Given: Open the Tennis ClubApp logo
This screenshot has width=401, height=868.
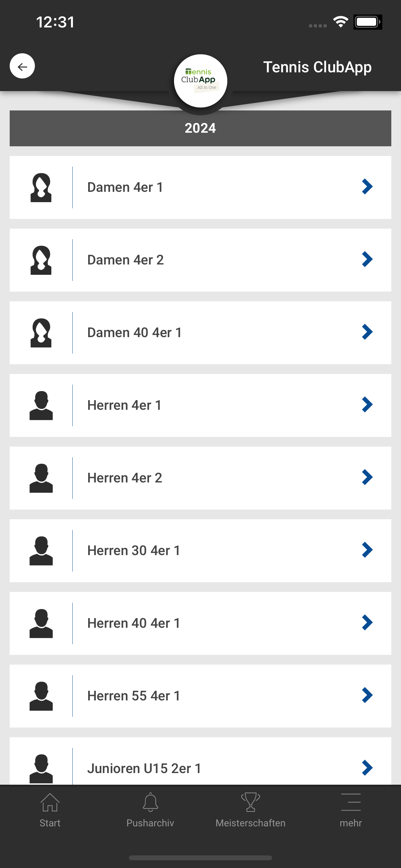Looking at the screenshot, I should tap(200, 81).
